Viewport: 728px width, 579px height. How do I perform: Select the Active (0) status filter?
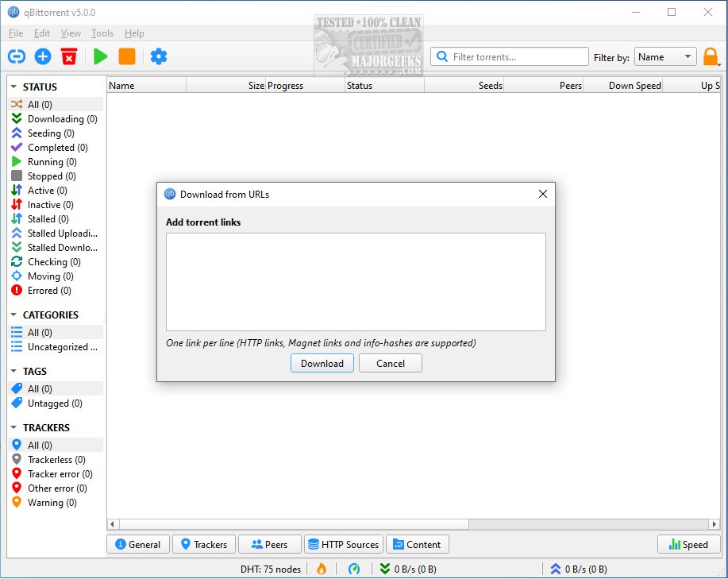pos(56,191)
